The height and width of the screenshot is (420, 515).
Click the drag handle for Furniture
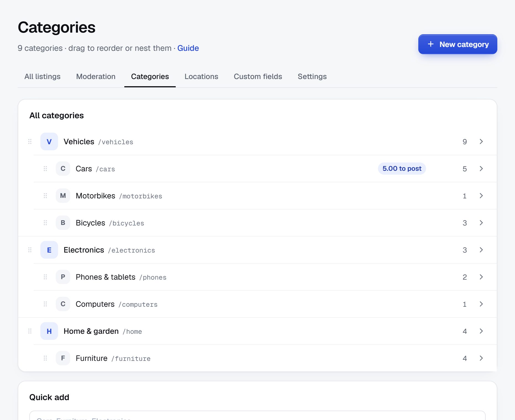[x=45, y=358]
